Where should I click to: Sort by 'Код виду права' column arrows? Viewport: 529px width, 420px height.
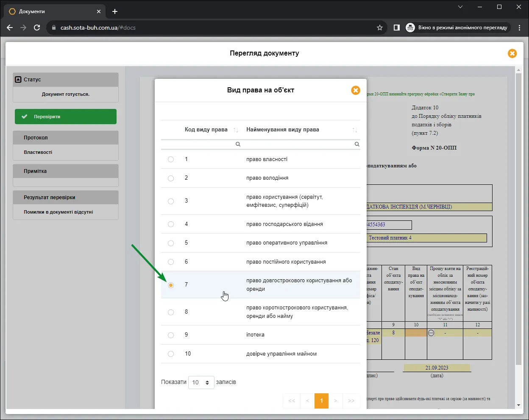click(x=236, y=130)
